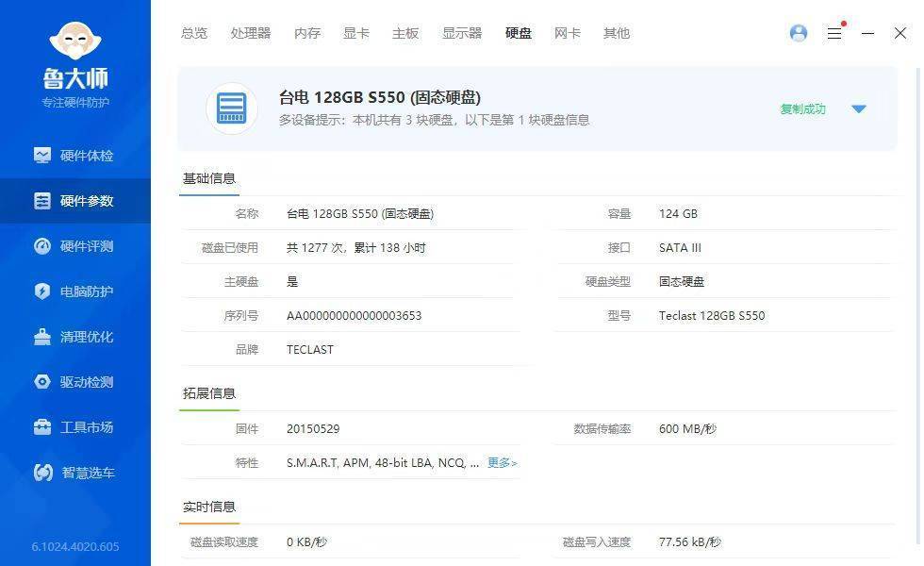Viewport: 924px width, 566px height.
Task: Click model value Teclast 128GB S550
Action: [x=712, y=315]
